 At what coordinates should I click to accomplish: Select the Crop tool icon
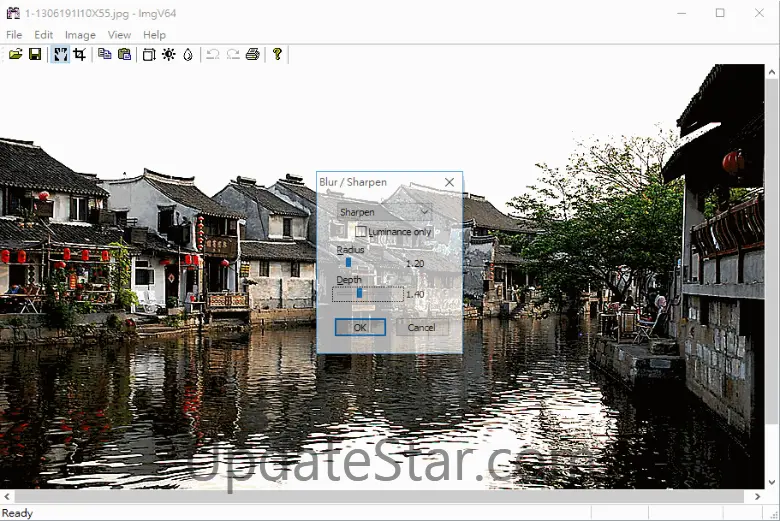(80, 54)
